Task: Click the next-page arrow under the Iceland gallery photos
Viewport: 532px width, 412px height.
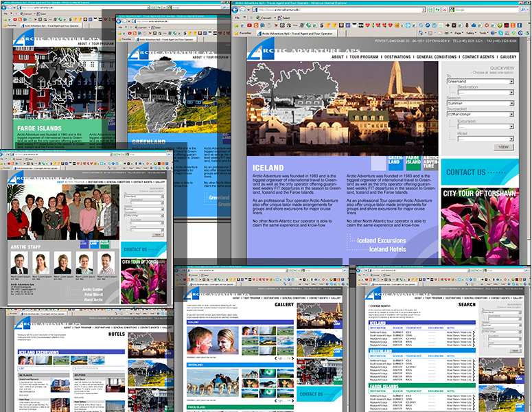Action: 293,358
